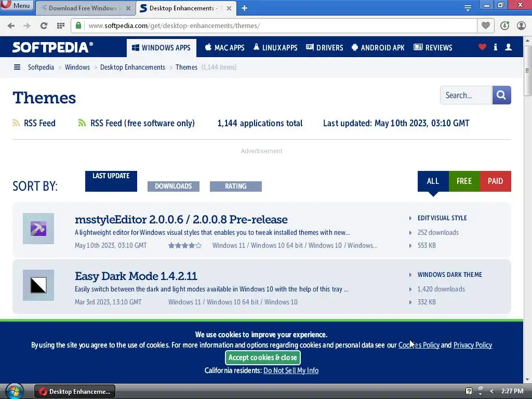Accept cookies & close button
The width and height of the screenshot is (532, 399).
tap(262, 357)
